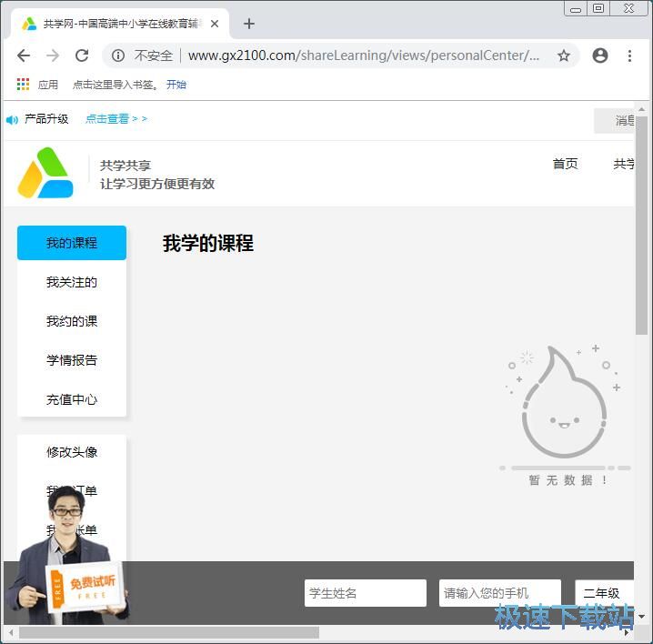Image resolution: width=653 pixels, height=644 pixels.
Task: Open 我约的课 in the sidebar
Action: pos(72,321)
